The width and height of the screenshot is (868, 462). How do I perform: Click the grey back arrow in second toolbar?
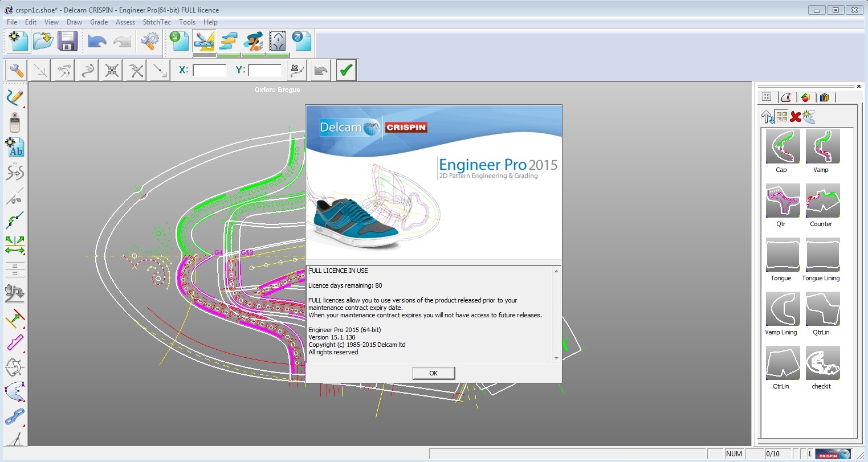[x=321, y=70]
